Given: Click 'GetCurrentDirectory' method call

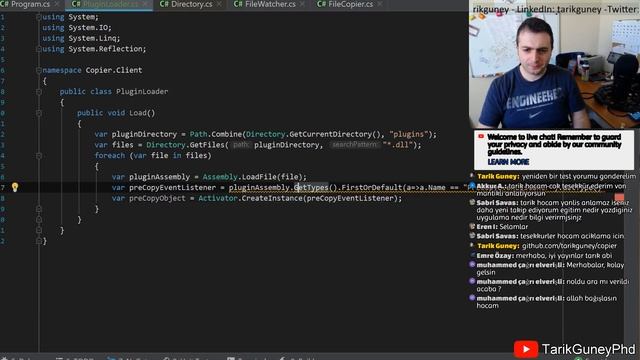Looking at the screenshot, I should coord(331,134).
